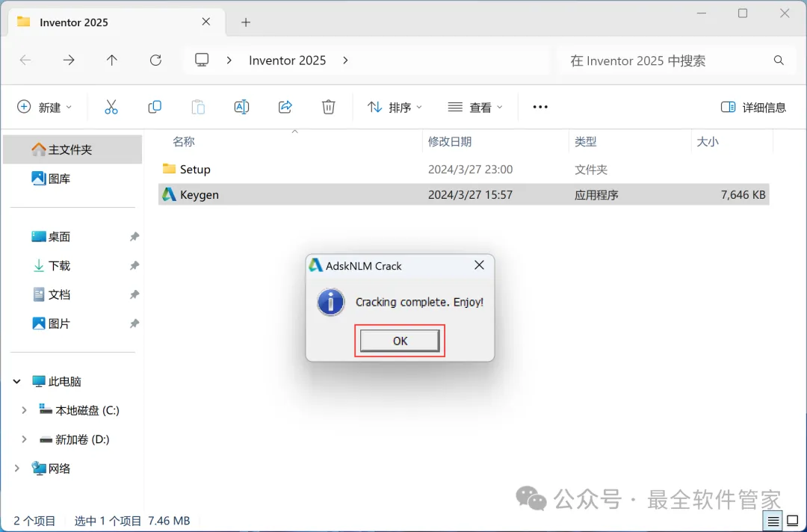The image size is (807, 532).
Task: Click OK in the AdskNLM Crack dialog
Action: click(400, 341)
